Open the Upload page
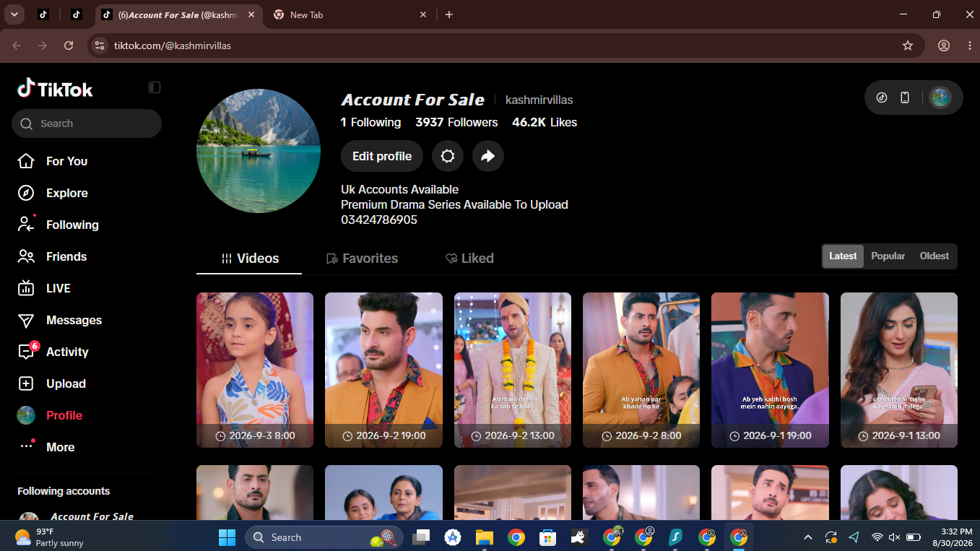This screenshot has width=980, height=551. coord(51,383)
